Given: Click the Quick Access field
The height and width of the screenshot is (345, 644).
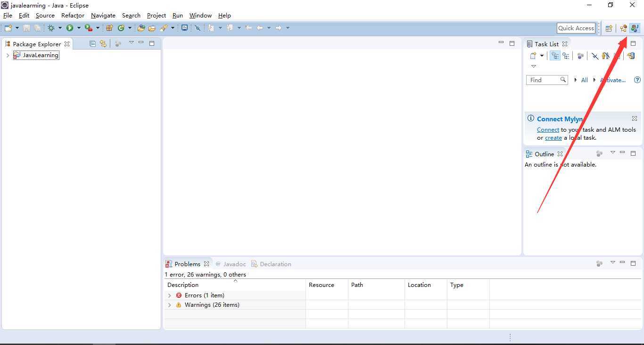Looking at the screenshot, I should pyautogui.click(x=576, y=28).
